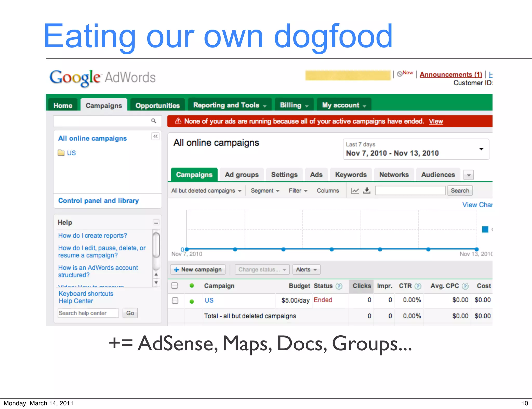This screenshot has height=409, width=532.
Task: Open the Announcements (1) link
Action: pyautogui.click(x=451, y=74)
